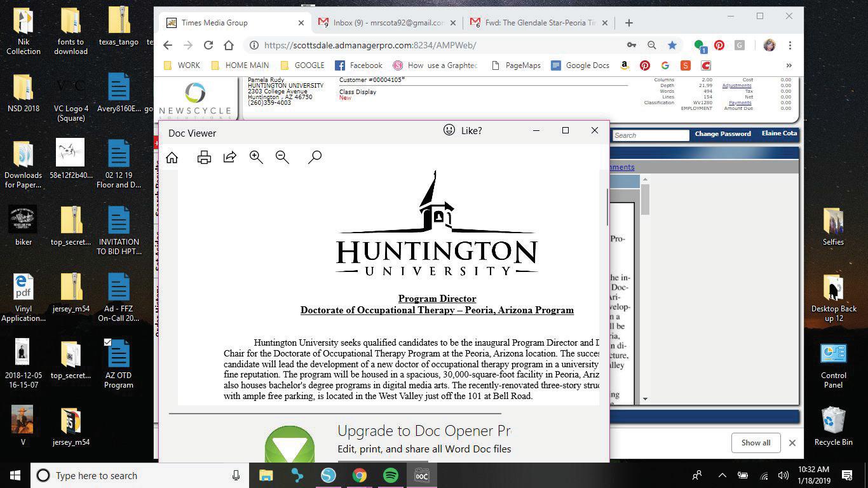Image resolution: width=868 pixels, height=488 pixels.
Task: Click the Upgrade to Doc Opener Pro banner
Action: (x=388, y=439)
